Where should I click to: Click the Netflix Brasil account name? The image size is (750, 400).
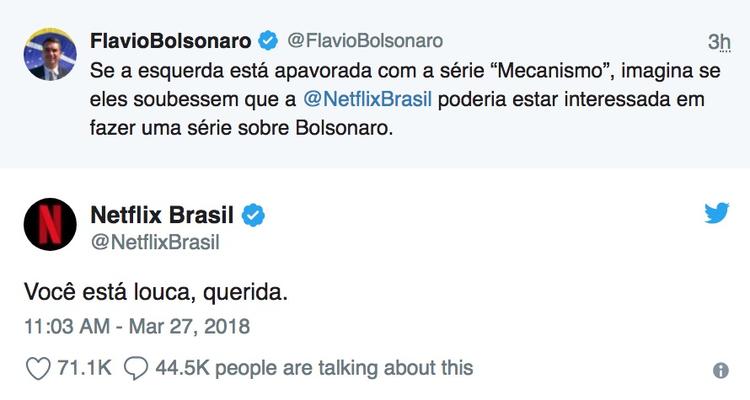(x=161, y=214)
